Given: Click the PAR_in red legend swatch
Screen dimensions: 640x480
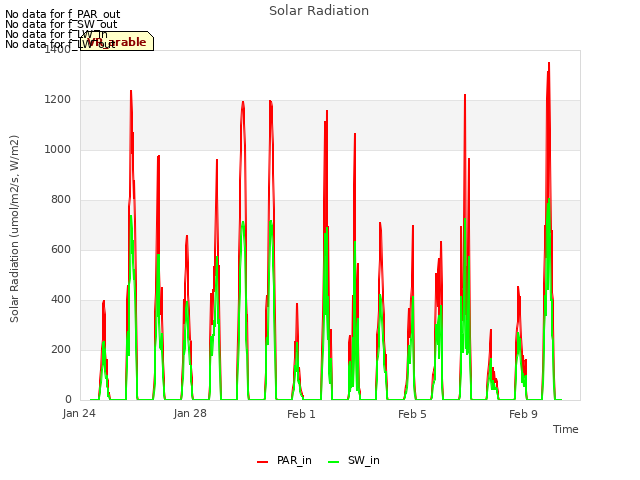Looking at the screenshot, I should [262, 462].
